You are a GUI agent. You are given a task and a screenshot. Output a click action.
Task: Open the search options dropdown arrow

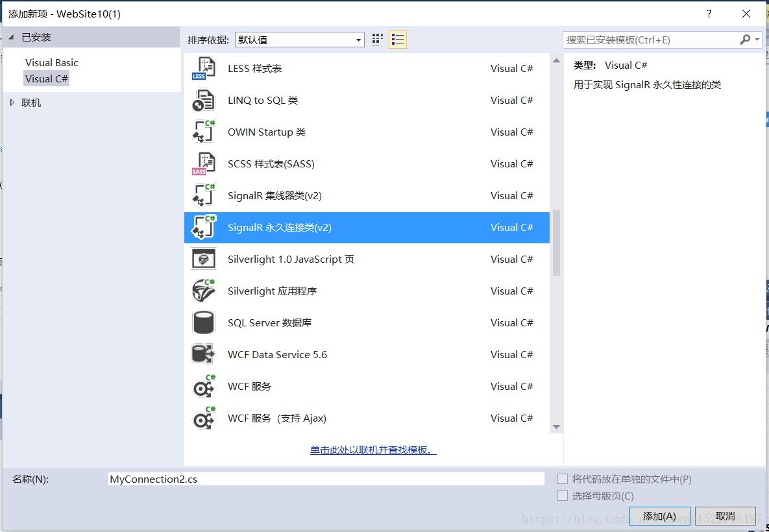(757, 40)
